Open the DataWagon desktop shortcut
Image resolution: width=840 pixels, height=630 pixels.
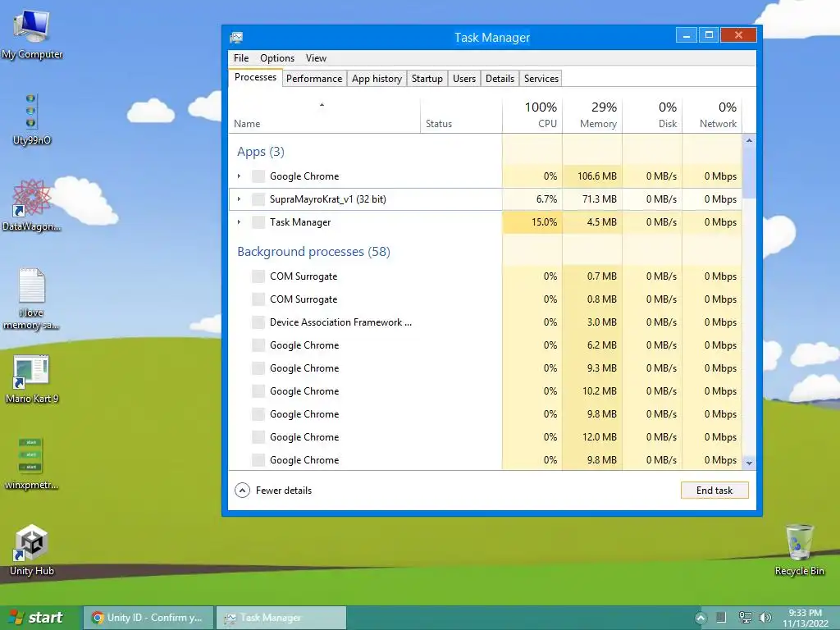(31, 205)
